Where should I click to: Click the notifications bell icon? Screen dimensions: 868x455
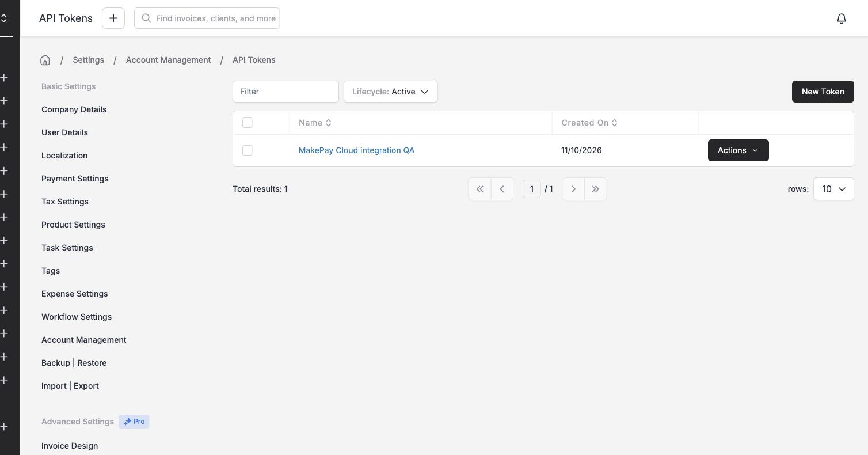click(841, 18)
